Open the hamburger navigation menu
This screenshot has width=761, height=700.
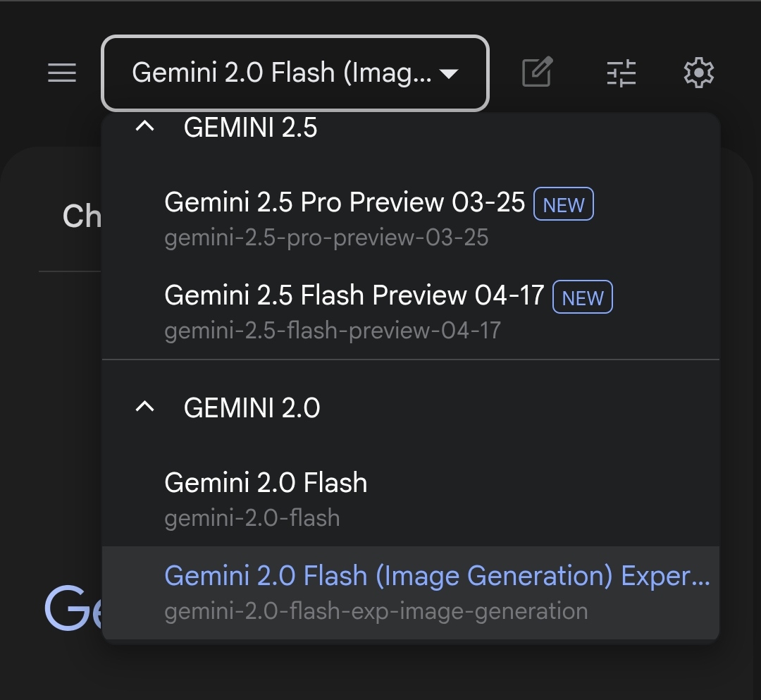62,73
